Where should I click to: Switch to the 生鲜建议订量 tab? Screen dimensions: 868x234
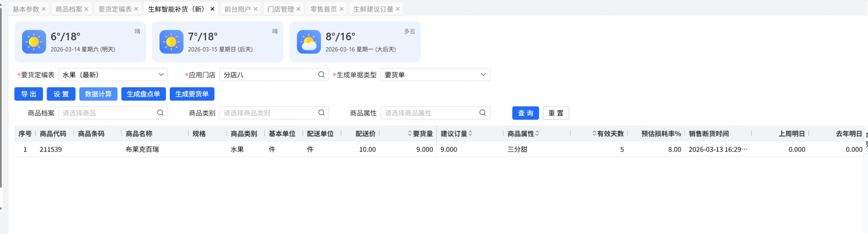point(373,9)
